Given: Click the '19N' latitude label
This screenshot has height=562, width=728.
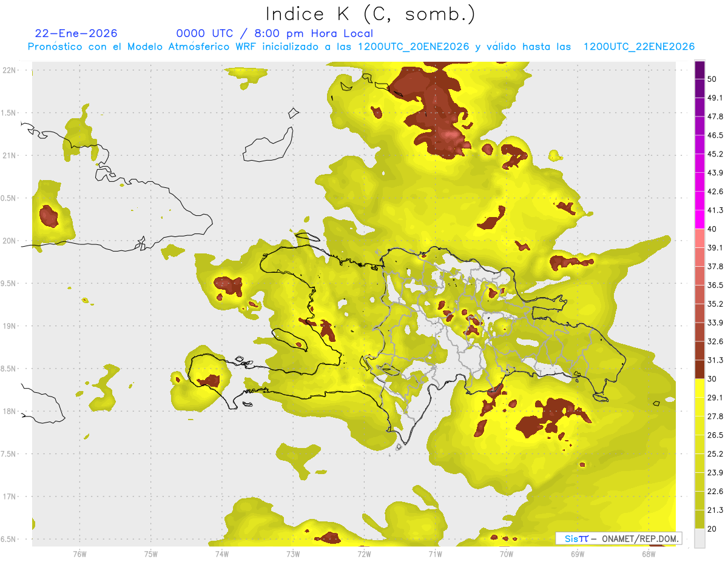Looking at the screenshot, I should pos(10,326).
